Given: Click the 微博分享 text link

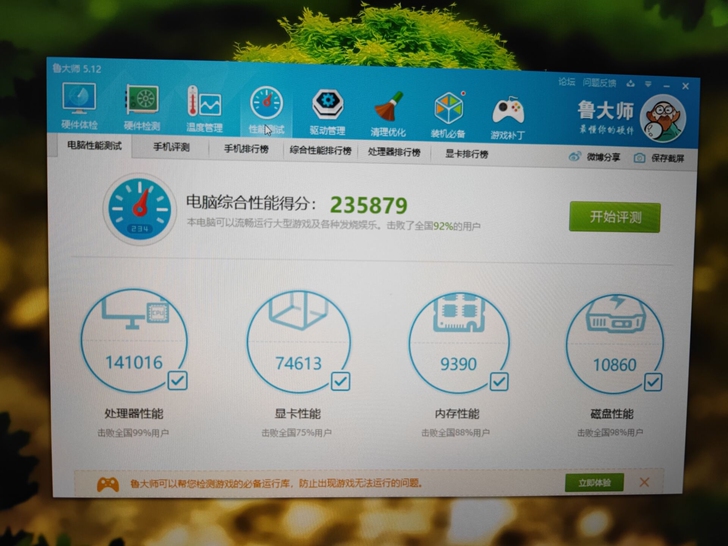Looking at the screenshot, I should pos(603,157).
